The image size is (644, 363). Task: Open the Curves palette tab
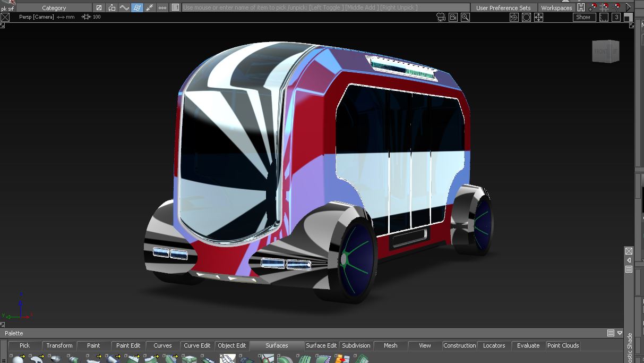tap(162, 345)
